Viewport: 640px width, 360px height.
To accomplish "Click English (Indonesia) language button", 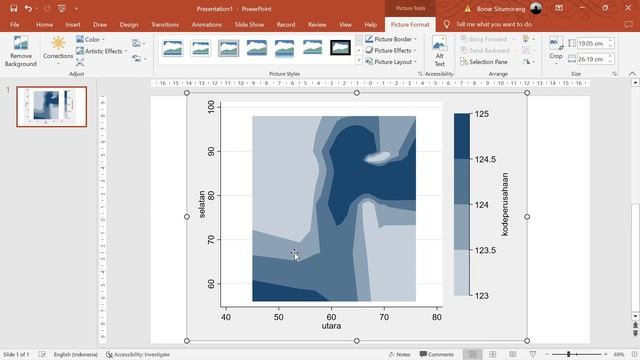I will click(x=76, y=354).
